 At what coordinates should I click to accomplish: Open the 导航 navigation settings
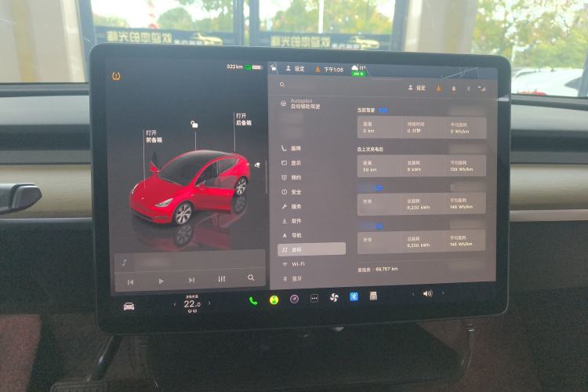click(x=291, y=235)
